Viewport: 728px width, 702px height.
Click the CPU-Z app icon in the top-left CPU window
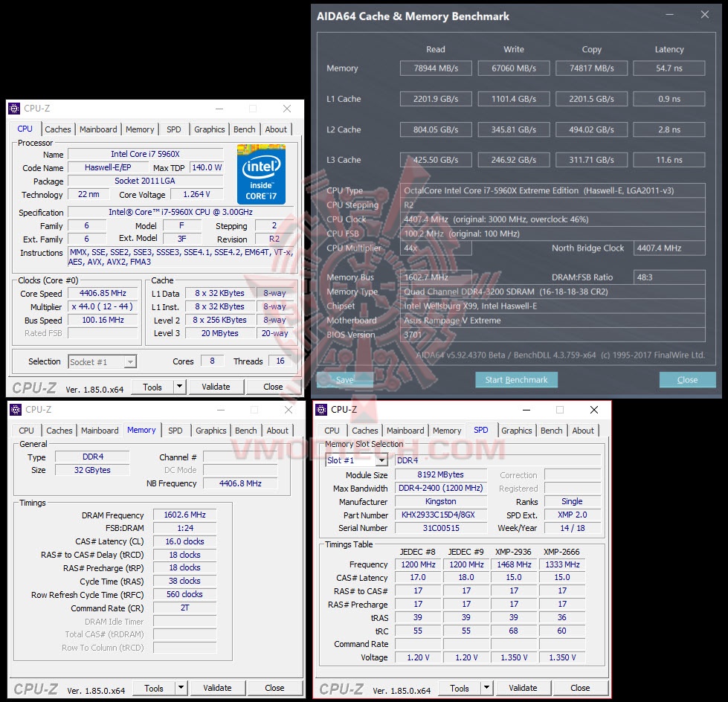click(14, 109)
